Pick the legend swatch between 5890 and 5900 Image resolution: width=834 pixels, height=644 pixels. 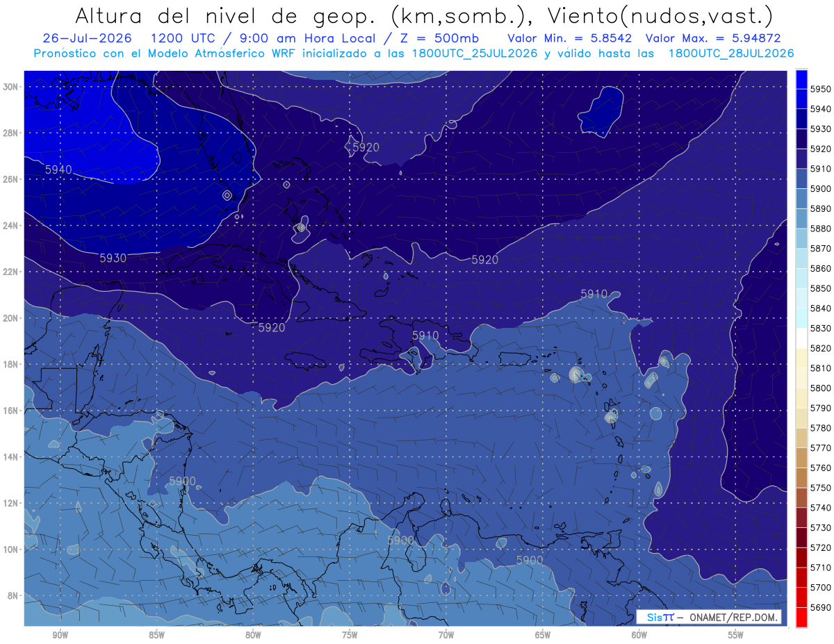801,198
